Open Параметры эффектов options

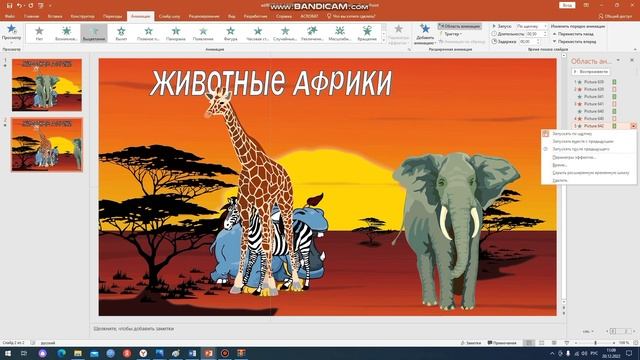coord(398,34)
